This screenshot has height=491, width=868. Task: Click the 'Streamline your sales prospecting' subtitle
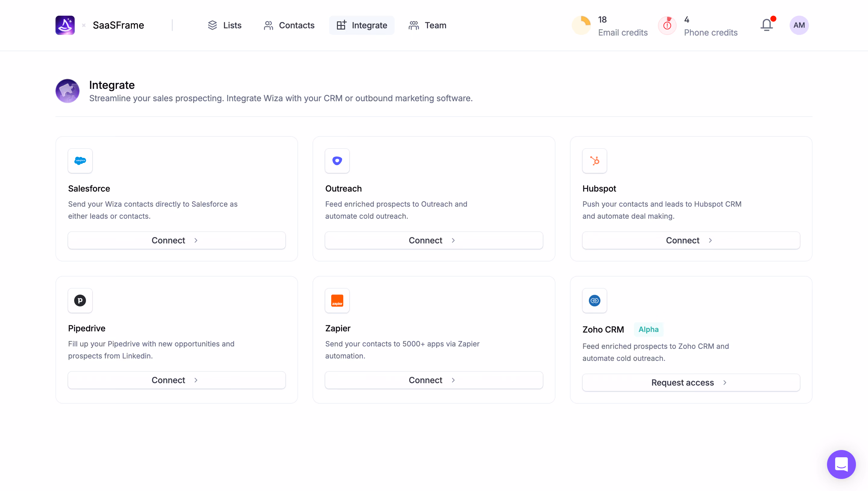click(281, 98)
